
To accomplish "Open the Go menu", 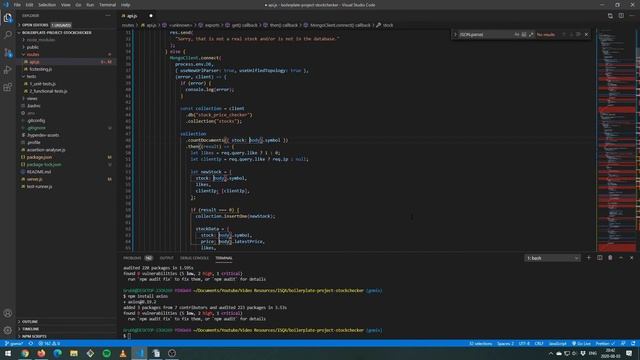I will click(78, 5).
